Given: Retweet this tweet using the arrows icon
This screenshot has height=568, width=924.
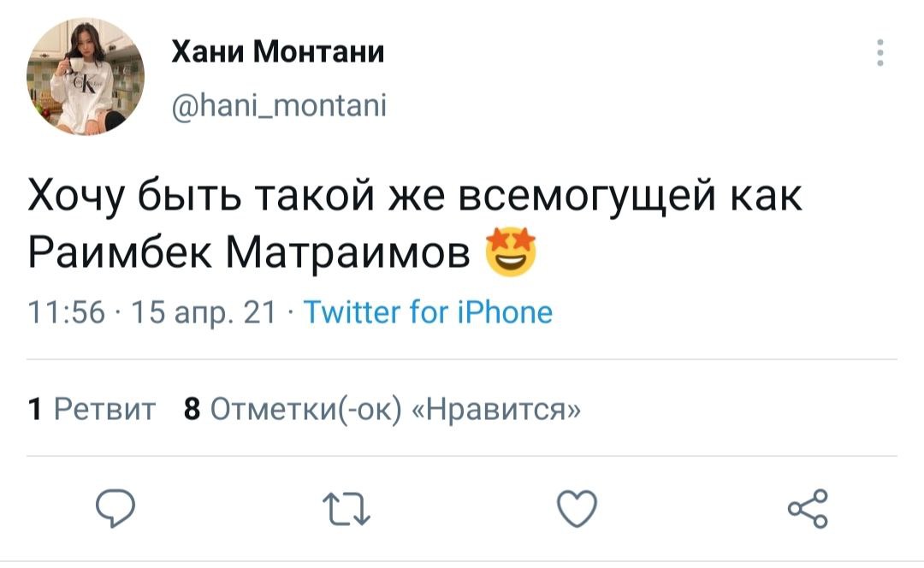Looking at the screenshot, I should [x=345, y=511].
